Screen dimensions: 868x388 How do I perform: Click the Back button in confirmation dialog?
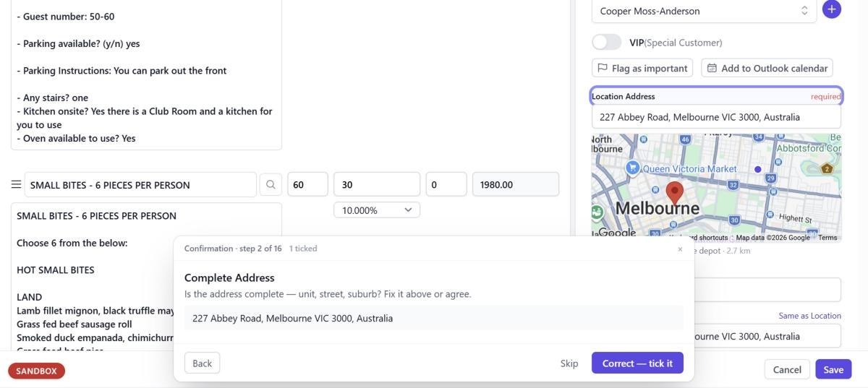click(x=203, y=363)
